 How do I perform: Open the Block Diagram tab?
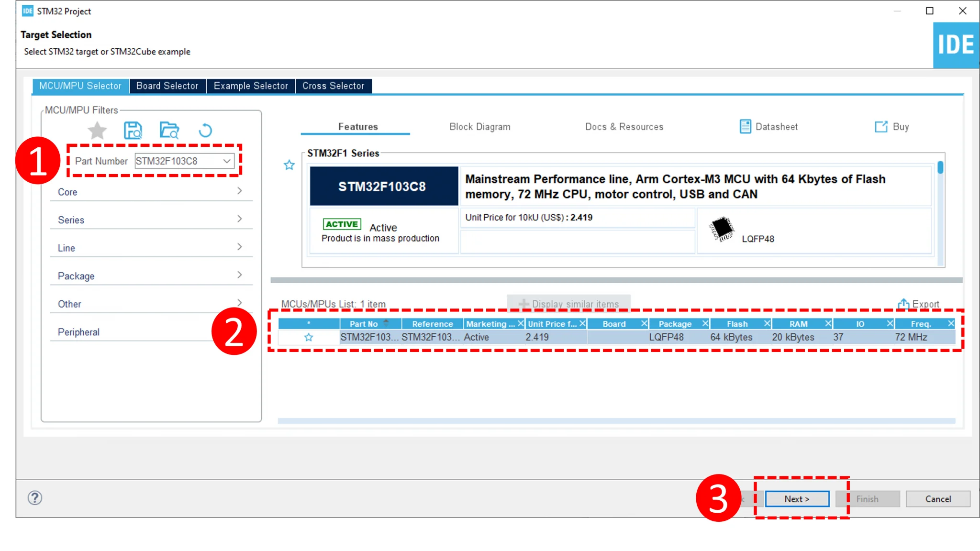pos(479,127)
